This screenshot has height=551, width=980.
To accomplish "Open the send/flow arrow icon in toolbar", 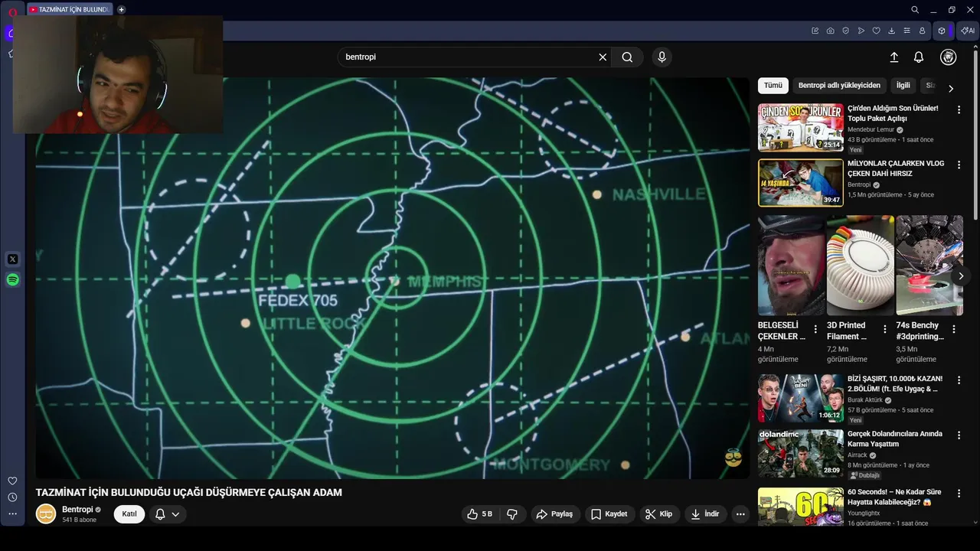I will [861, 31].
